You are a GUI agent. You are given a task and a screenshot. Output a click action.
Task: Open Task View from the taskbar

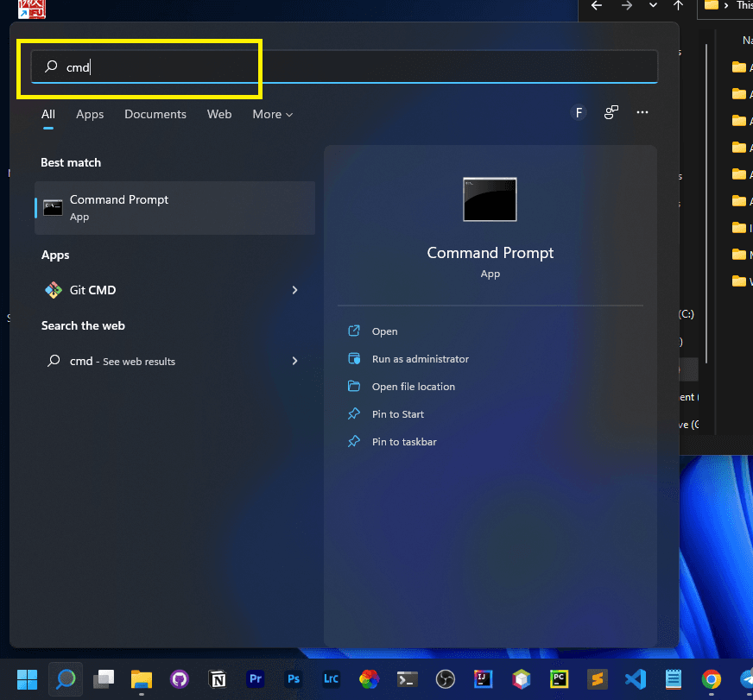click(x=104, y=679)
